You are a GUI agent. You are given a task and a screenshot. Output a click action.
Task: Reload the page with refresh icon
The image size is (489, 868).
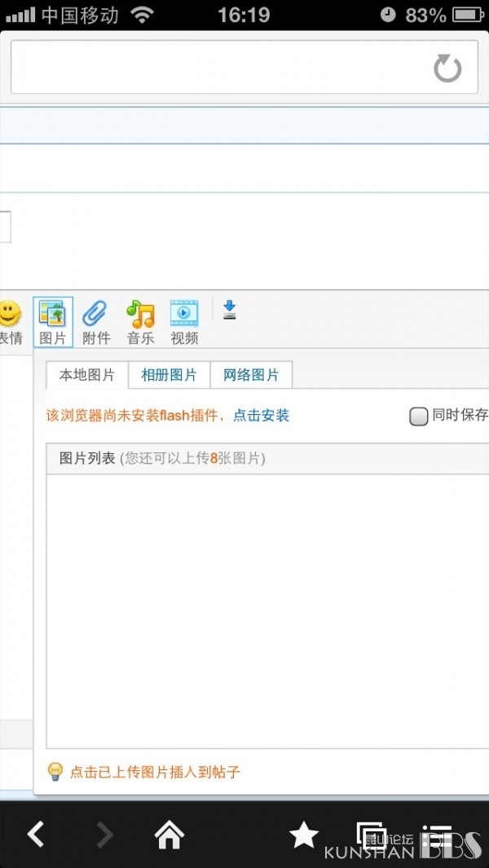pyautogui.click(x=447, y=68)
